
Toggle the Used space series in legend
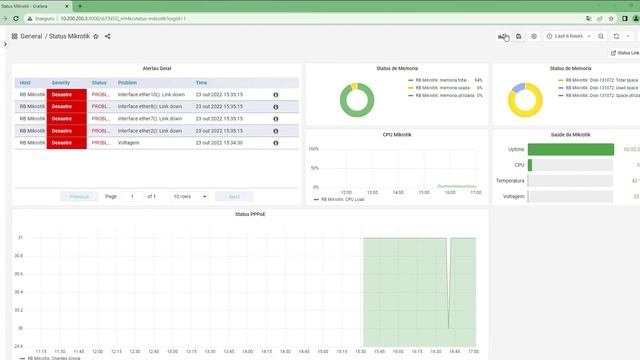point(602,88)
